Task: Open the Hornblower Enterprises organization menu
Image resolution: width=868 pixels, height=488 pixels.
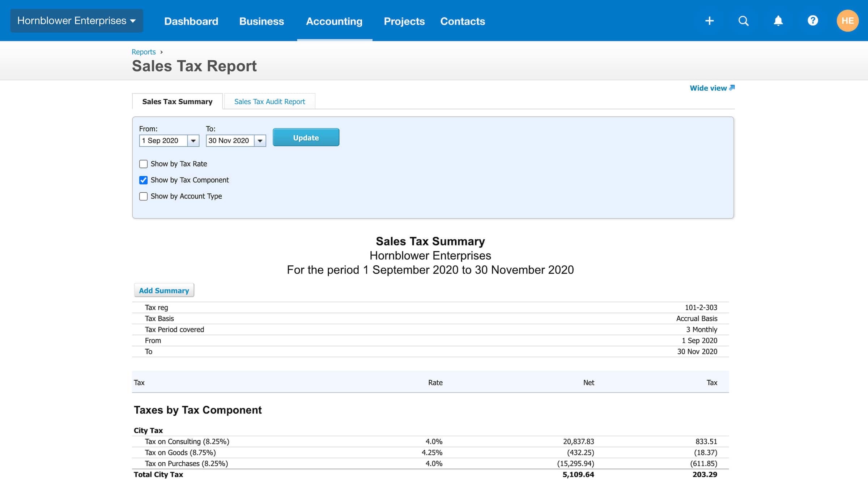Action: click(x=76, y=21)
